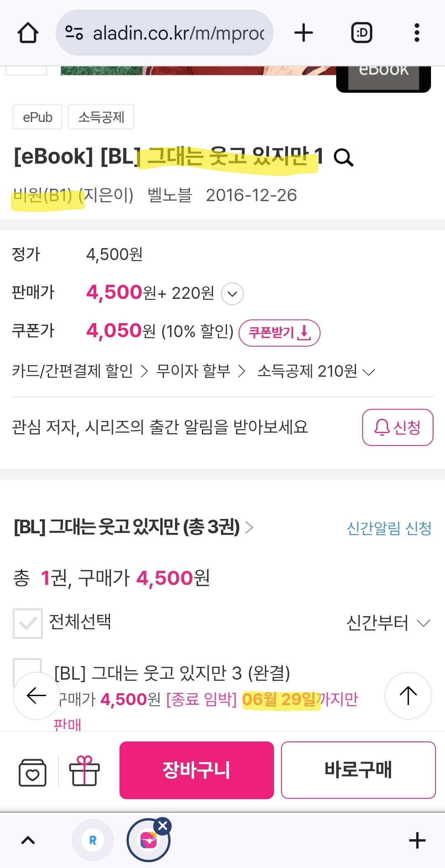Tap the wishlist heart box icon

(x=33, y=772)
